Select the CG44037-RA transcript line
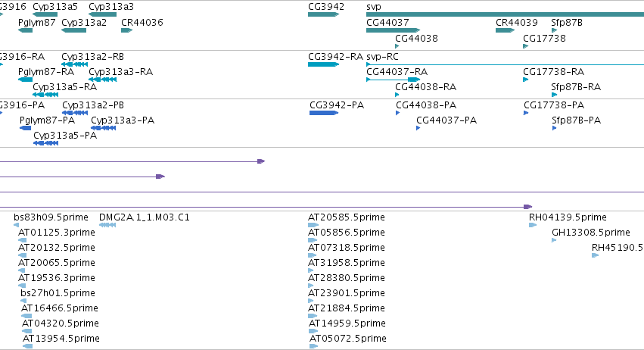 click(x=393, y=80)
